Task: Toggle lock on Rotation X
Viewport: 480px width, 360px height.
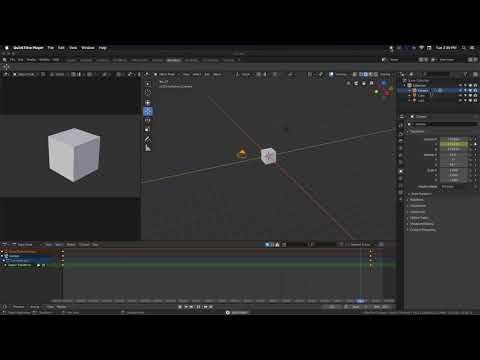Action: (471, 155)
